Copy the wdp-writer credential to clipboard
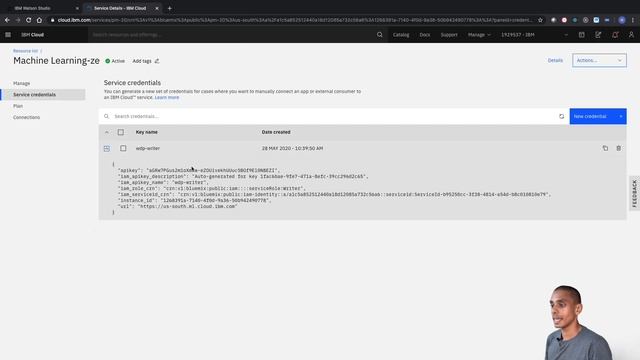Viewport: 640px width, 360px height. click(x=605, y=148)
